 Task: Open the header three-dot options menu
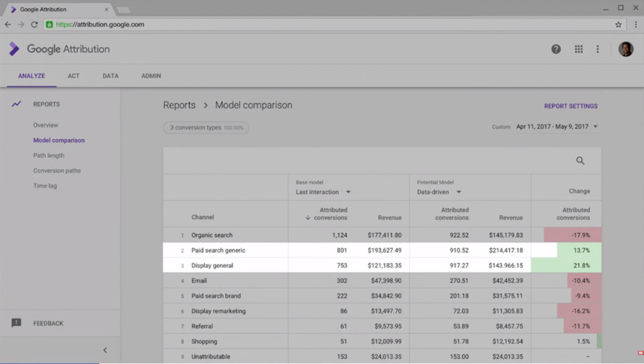tap(597, 49)
